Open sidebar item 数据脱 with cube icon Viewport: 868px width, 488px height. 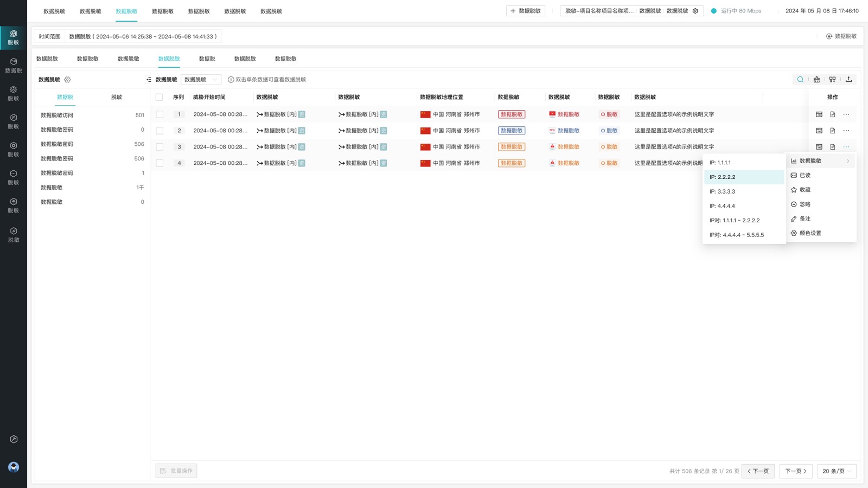pos(14,66)
